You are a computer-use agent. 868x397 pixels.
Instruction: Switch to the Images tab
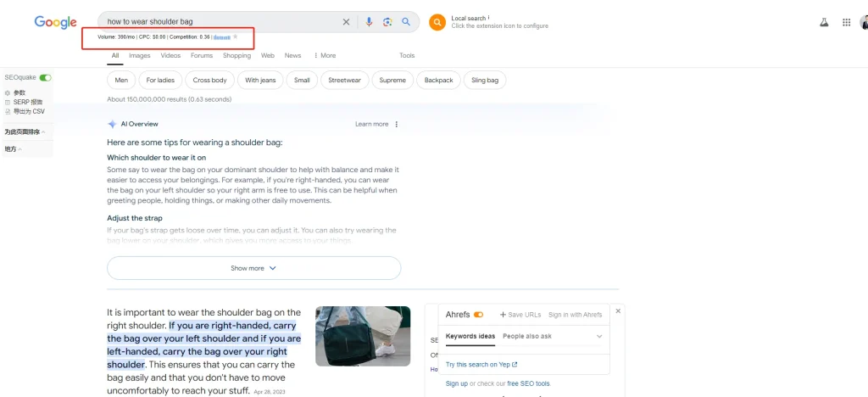point(140,55)
